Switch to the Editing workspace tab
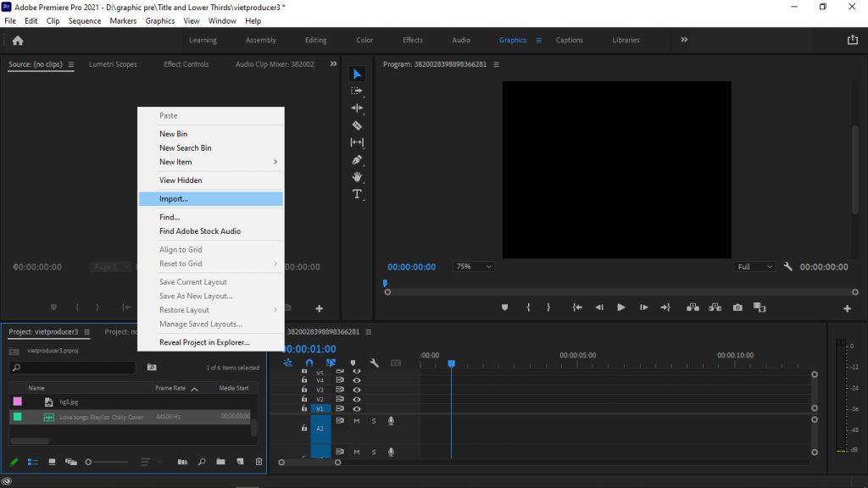This screenshot has width=868, height=488. [315, 40]
